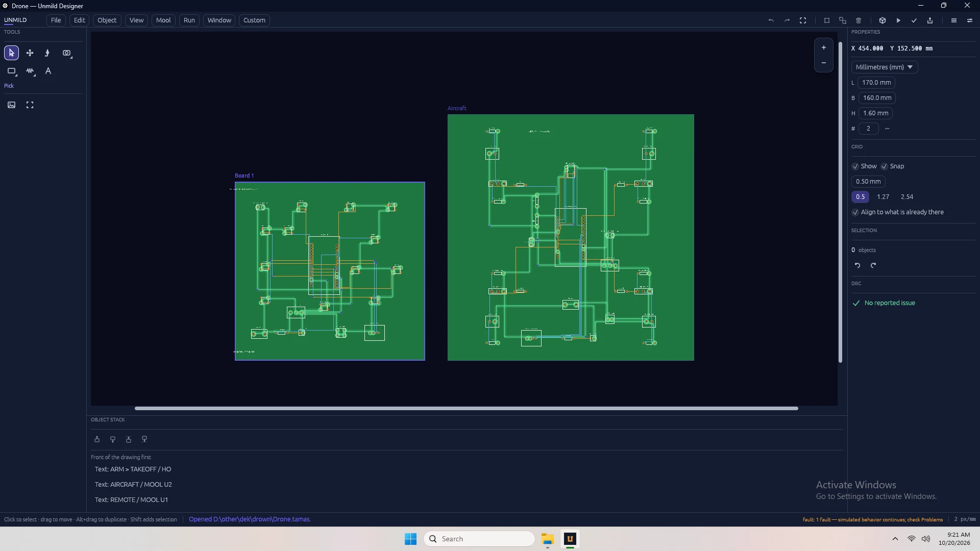Select the text A tool

point(48,71)
